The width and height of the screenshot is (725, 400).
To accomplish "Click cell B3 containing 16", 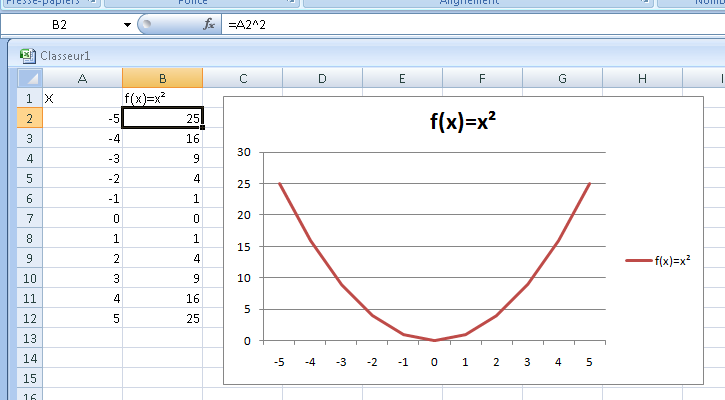I will pyautogui.click(x=162, y=138).
